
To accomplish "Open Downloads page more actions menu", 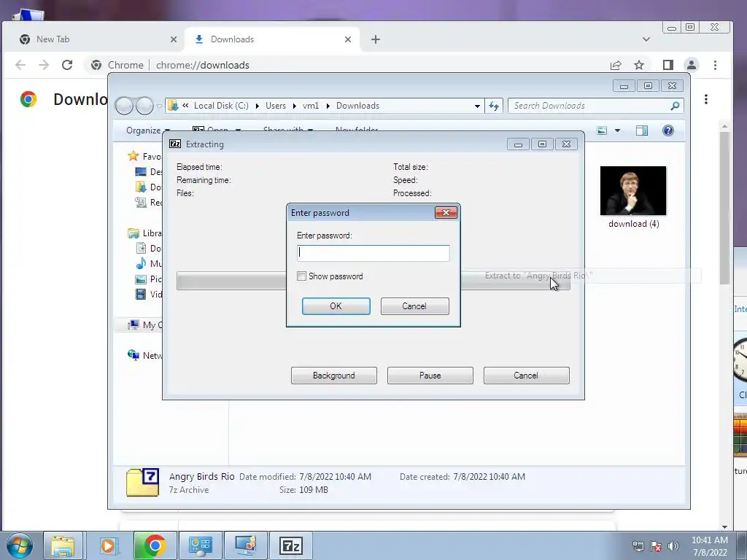I will [x=706, y=99].
